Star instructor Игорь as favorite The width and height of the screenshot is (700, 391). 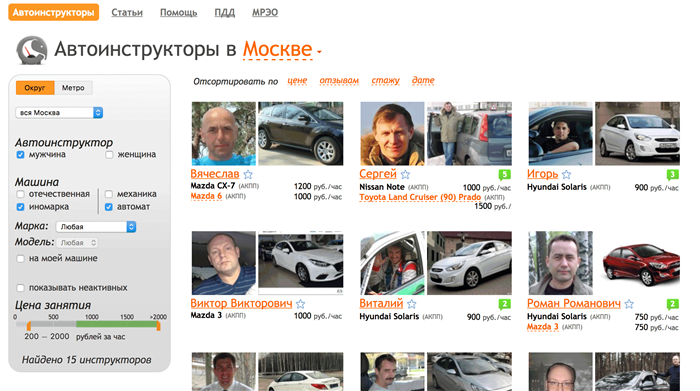point(567,175)
